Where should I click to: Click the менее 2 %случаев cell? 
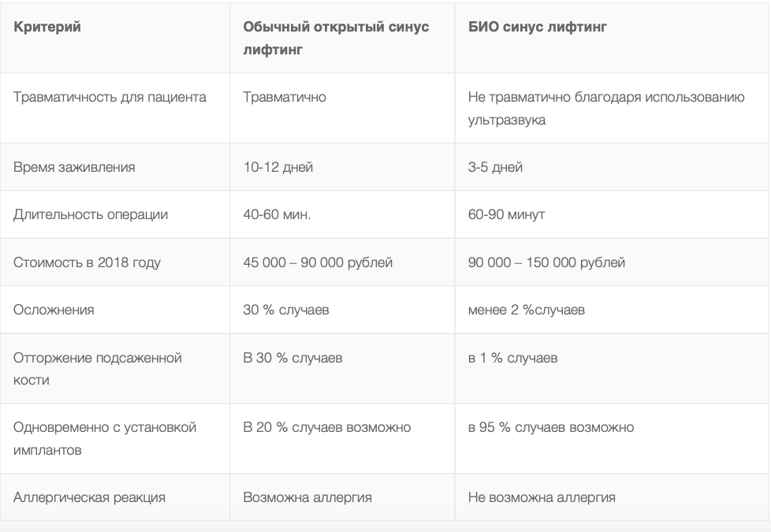pyautogui.click(x=527, y=310)
